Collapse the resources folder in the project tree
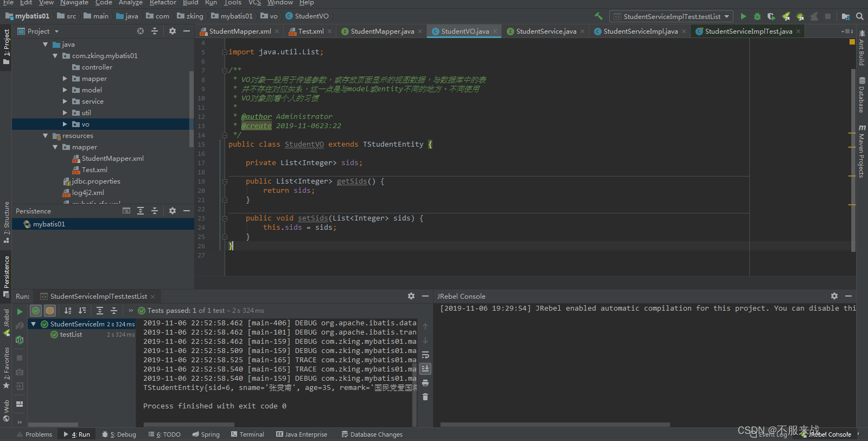Viewport: 868px width, 441px height. click(x=46, y=136)
